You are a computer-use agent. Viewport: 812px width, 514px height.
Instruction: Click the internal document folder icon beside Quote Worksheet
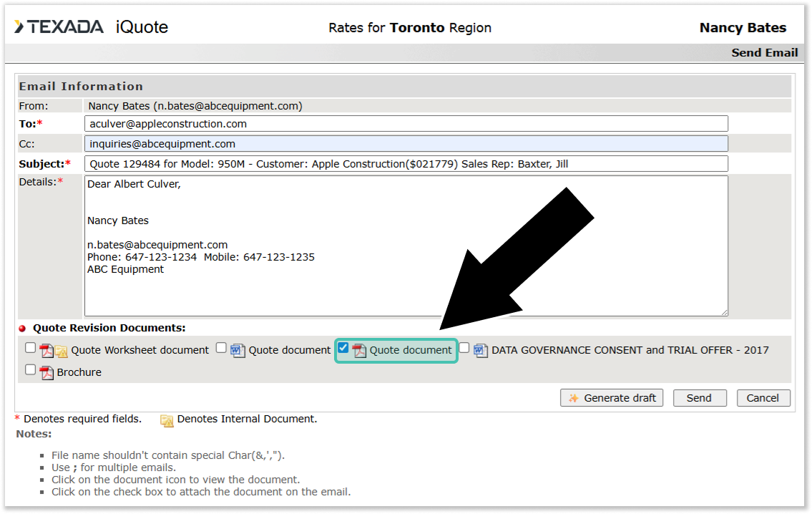point(62,351)
